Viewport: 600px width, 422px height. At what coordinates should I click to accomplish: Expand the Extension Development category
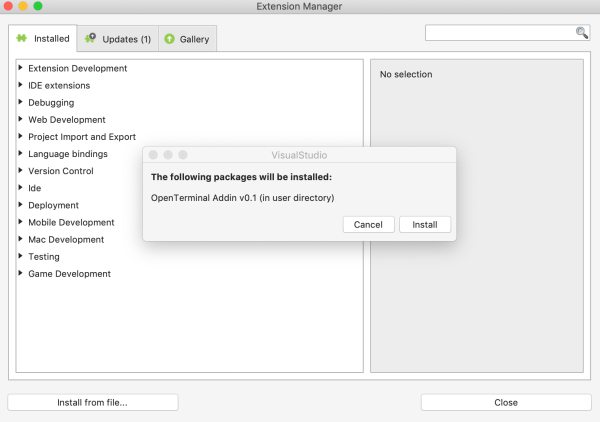coord(21,68)
